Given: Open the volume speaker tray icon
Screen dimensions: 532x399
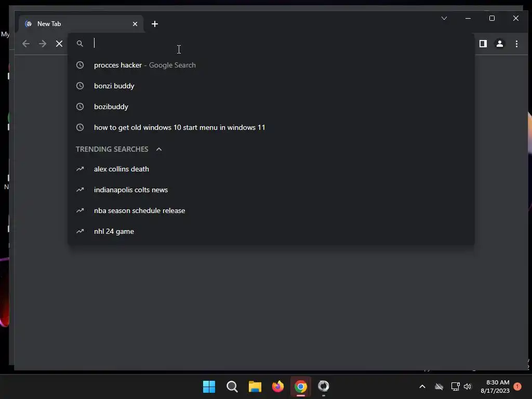Looking at the screenshot, I should click(x=468, y=387).
